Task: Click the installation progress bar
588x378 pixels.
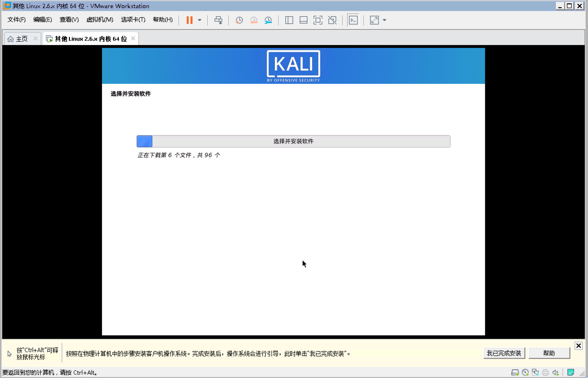Action: (x=293, y=141)
